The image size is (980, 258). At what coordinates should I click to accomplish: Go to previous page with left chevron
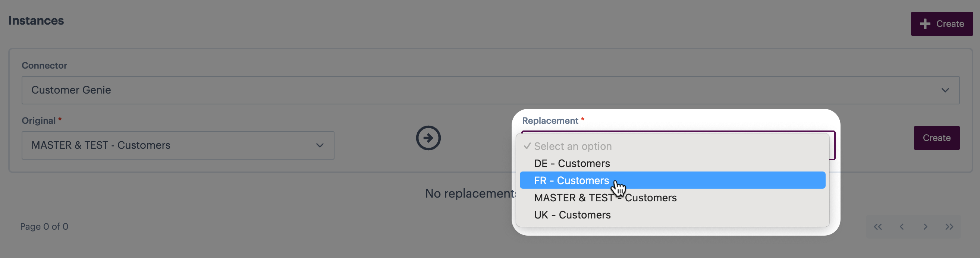[x=902, y=227]
